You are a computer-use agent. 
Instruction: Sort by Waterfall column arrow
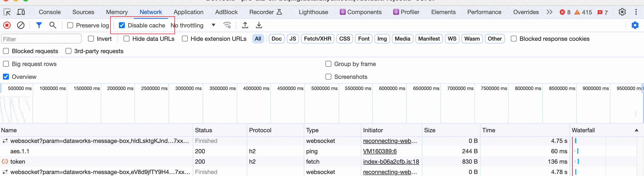click(636, 130)
